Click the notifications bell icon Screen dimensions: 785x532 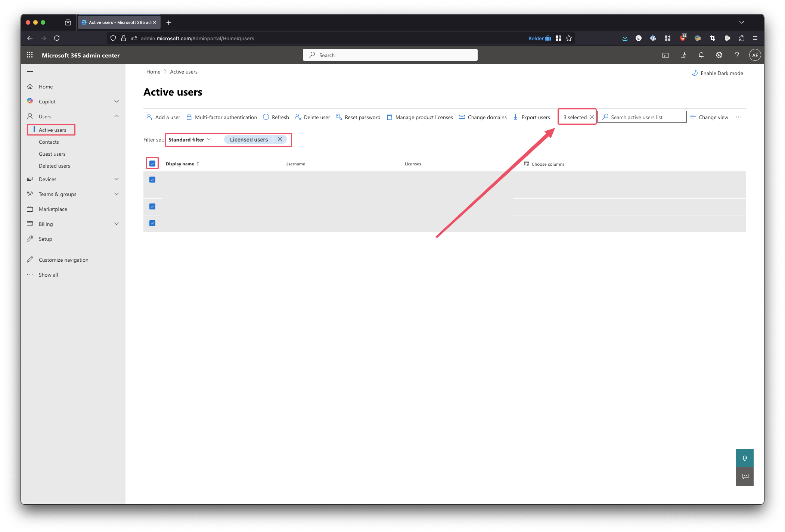click(x=701, y=55)
